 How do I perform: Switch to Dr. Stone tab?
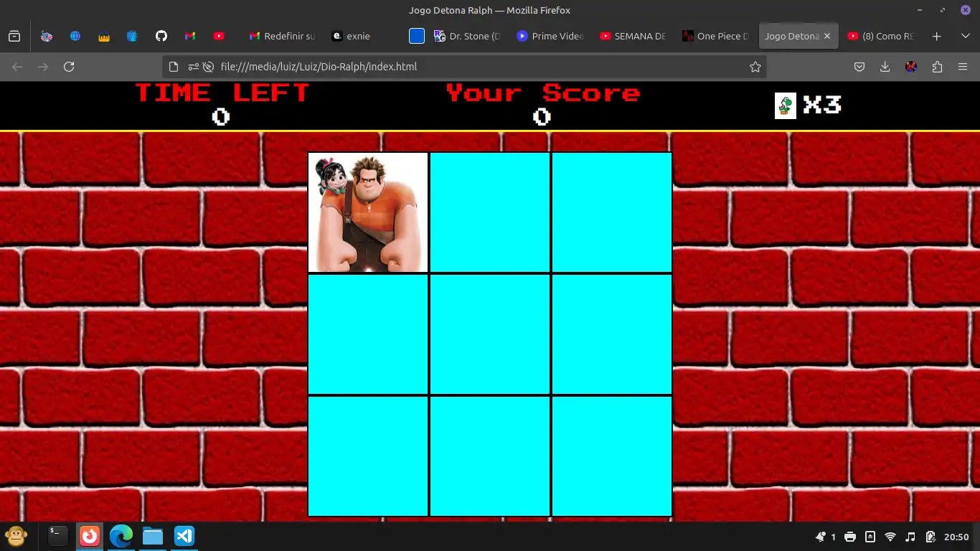point(467,36)
